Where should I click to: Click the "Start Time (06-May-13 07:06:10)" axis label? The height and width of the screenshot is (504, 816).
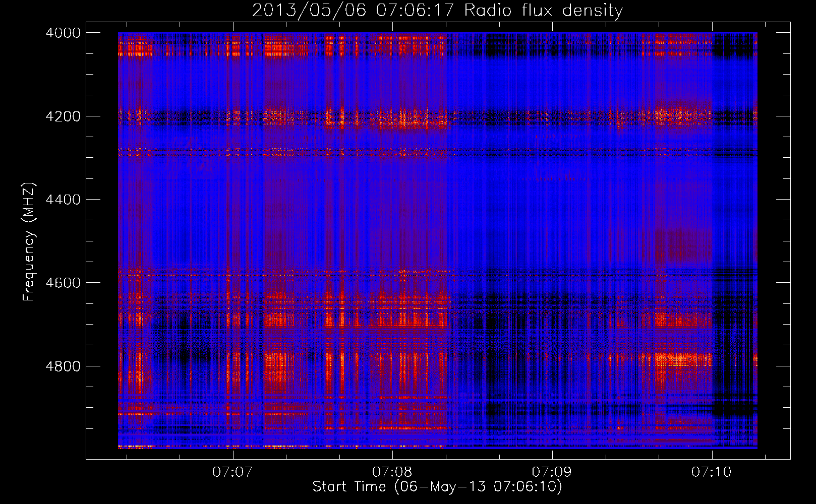[x=437, y=487]
